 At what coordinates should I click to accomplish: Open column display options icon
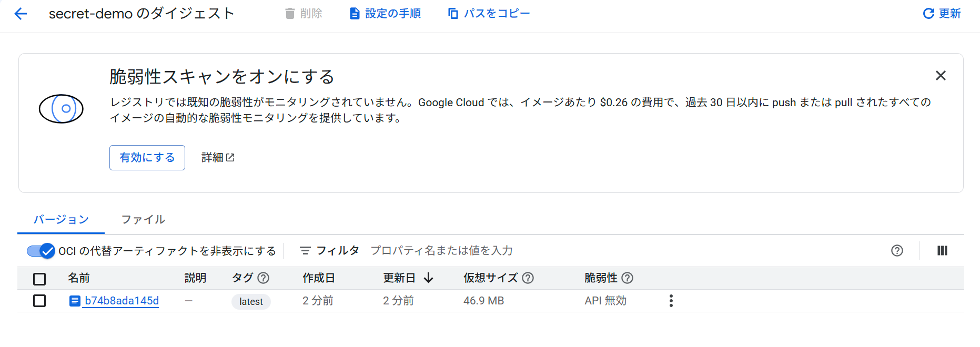(x=942, y=251)
